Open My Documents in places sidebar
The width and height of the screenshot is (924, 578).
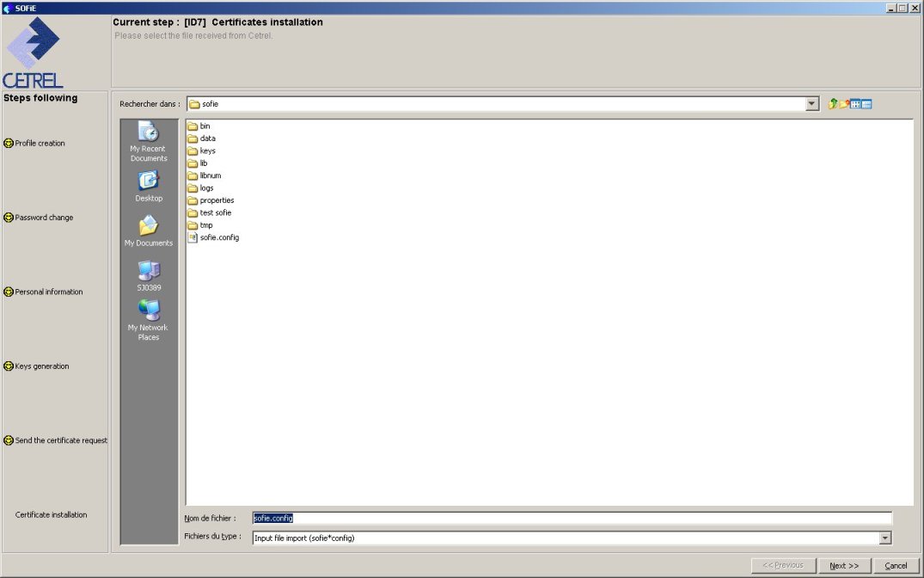click(x=149, y=231)
